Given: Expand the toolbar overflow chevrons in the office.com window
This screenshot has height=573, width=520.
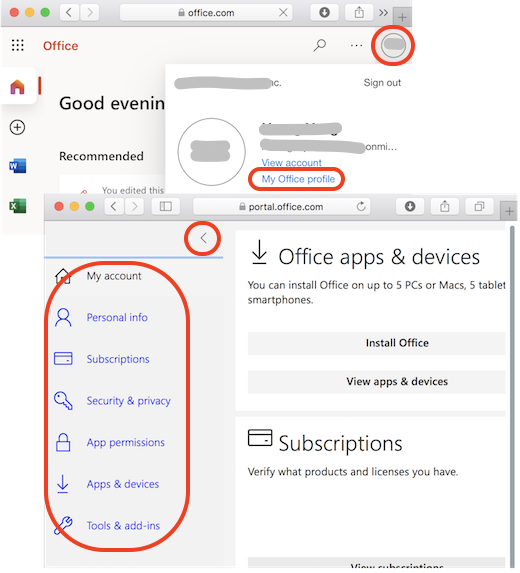Looking at the screenshot, I should [x=383, y=13].
